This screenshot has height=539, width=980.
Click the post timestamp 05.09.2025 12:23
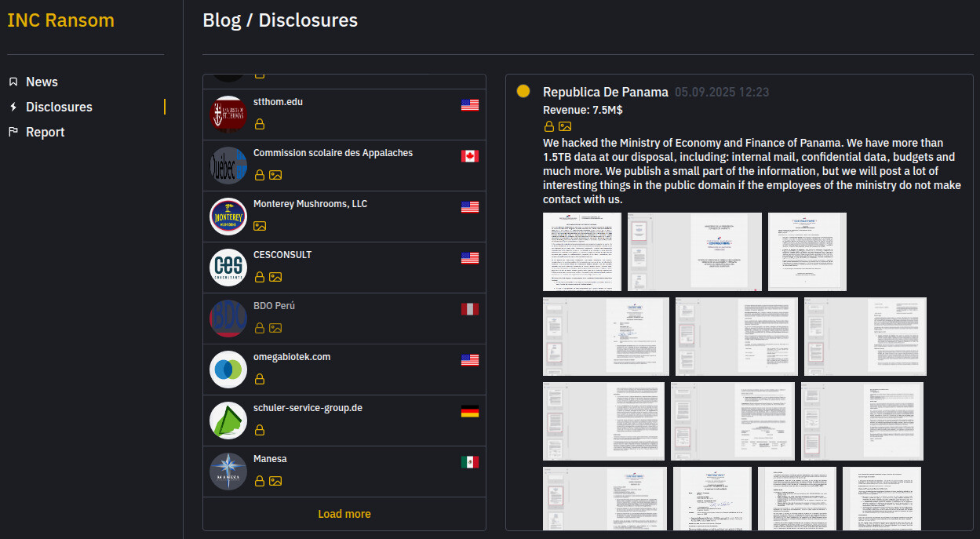click(x=722, y=93)
